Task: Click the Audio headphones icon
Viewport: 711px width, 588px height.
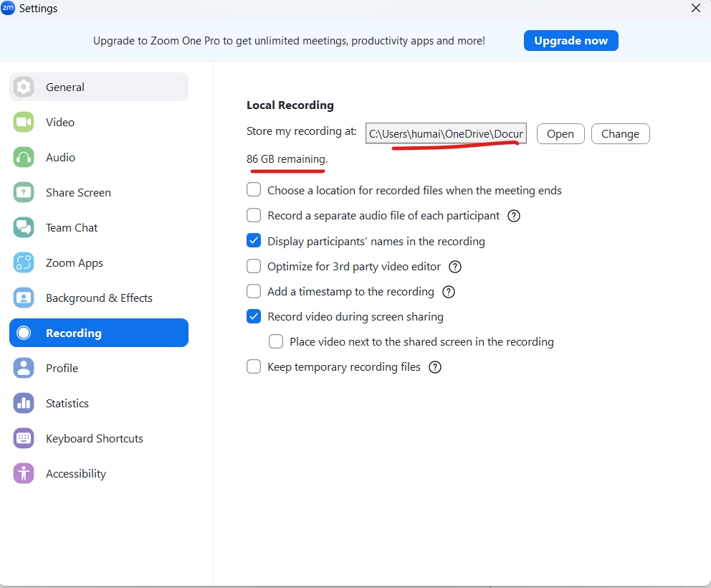Action: pos(24,158)
